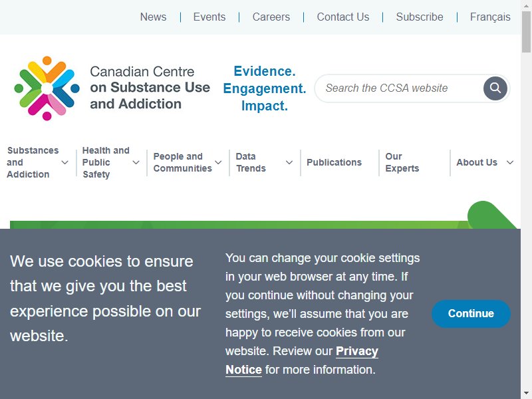Click the magnifying glass search icon
The height and width of the screenshot is (399, 532).
[x=495, y=88]
